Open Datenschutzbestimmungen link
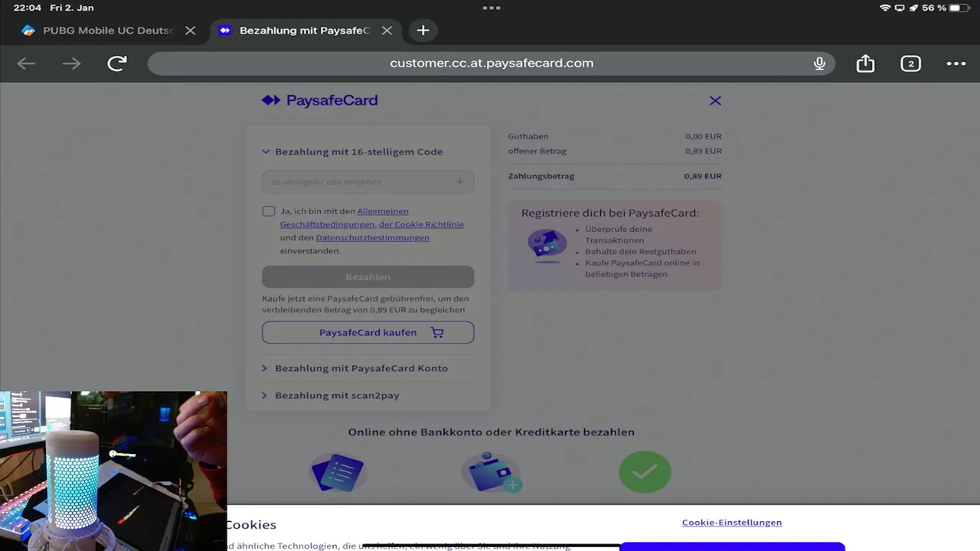The image size is (980, 551). coord(372,237)
